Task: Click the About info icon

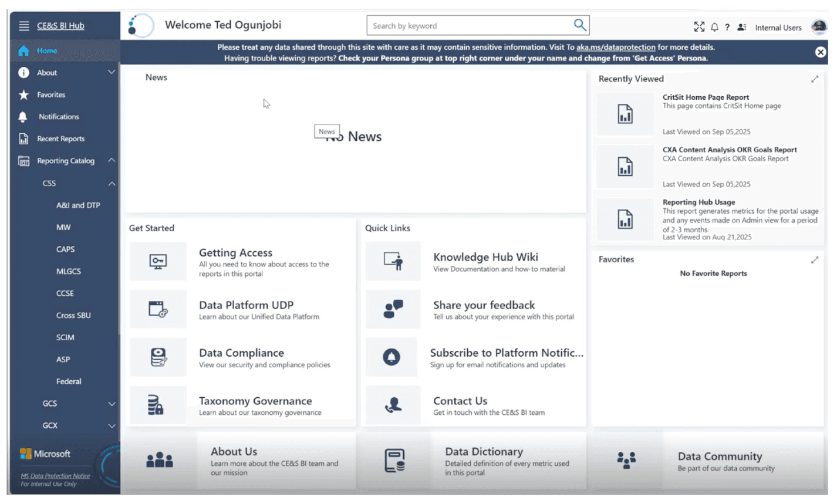Action: (x=23, y=73)
